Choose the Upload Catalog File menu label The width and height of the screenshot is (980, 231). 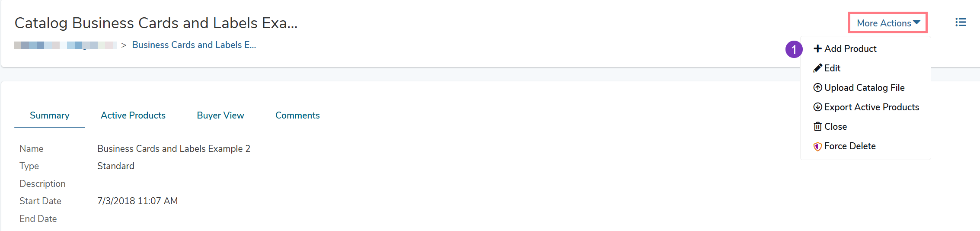click(864, 88)
